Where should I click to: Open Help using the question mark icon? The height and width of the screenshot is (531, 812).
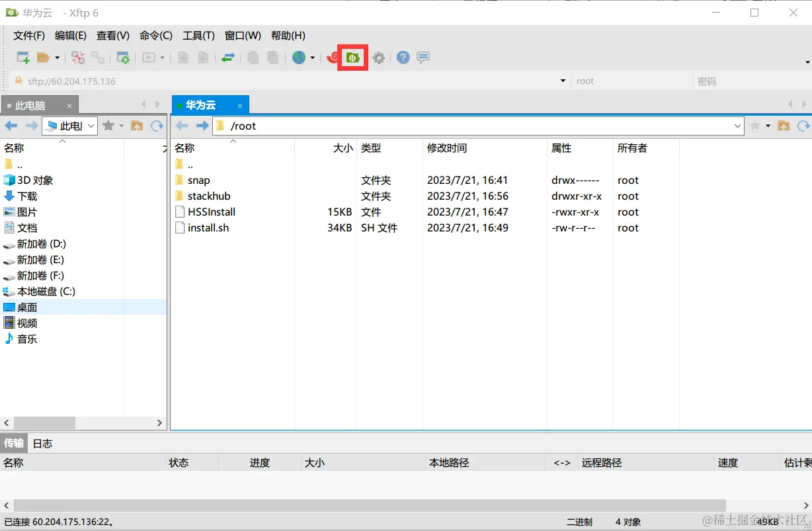(x=403, y=58)
